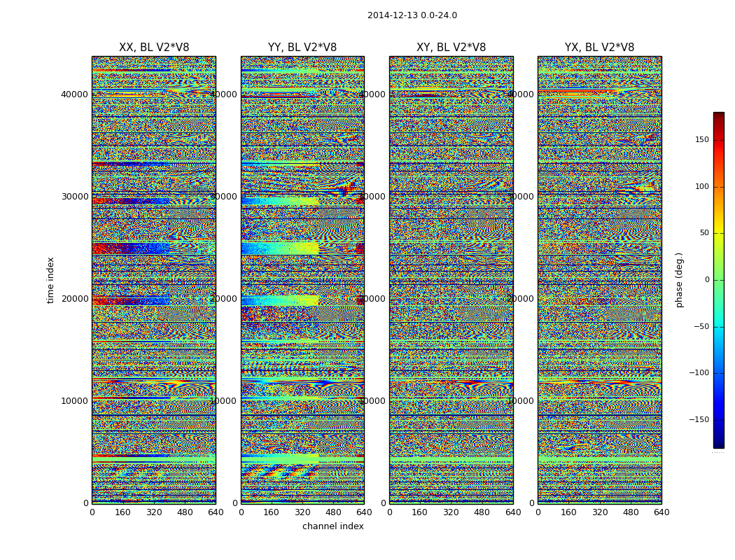Click YY panel channel tick 480
This screenshot has width=735, height=560.
tap(333, 512)
